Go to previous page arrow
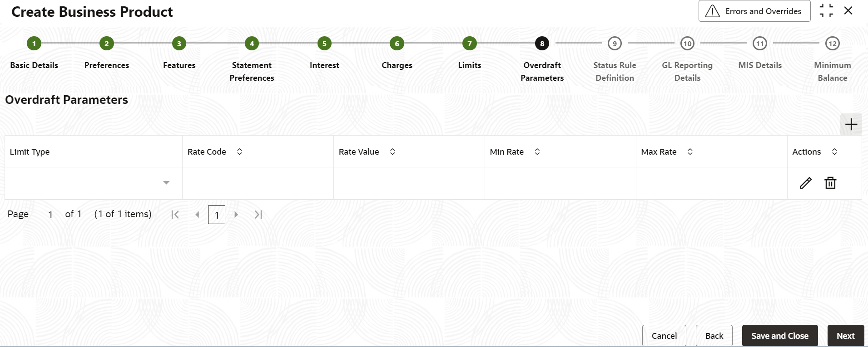The height and width of the screenshot is (347, 868). pyautogui.click(x=197, y=215)
